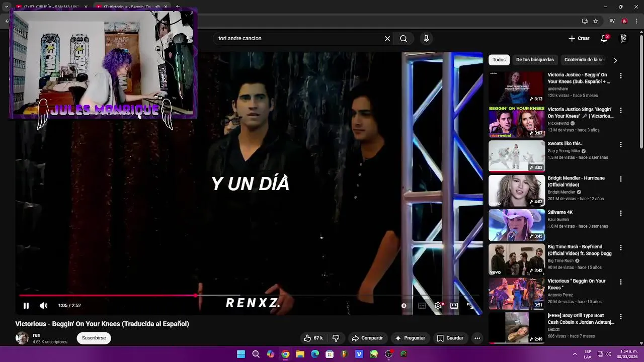Image resolution: width=644 pixels, height=362 pixels.
Task: Open options for Antonio Perez 'Victorious' video
Action: click(620, 282)
